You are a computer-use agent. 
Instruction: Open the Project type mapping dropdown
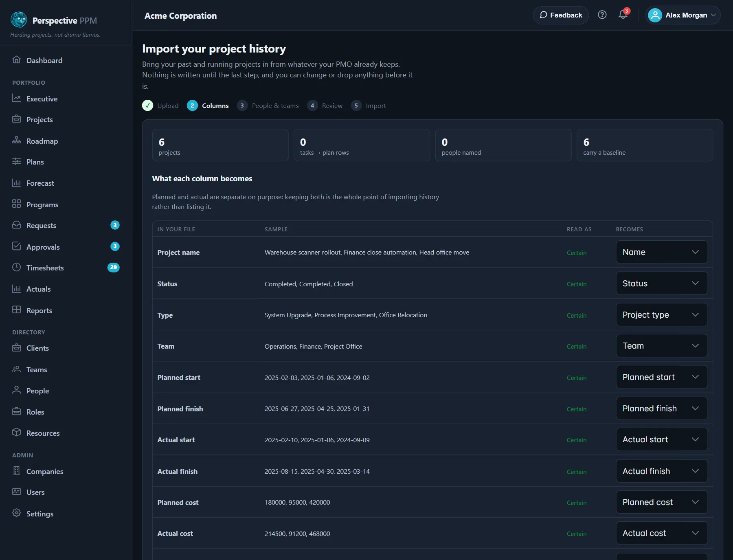pyautogui.click(x=662, y=315)
